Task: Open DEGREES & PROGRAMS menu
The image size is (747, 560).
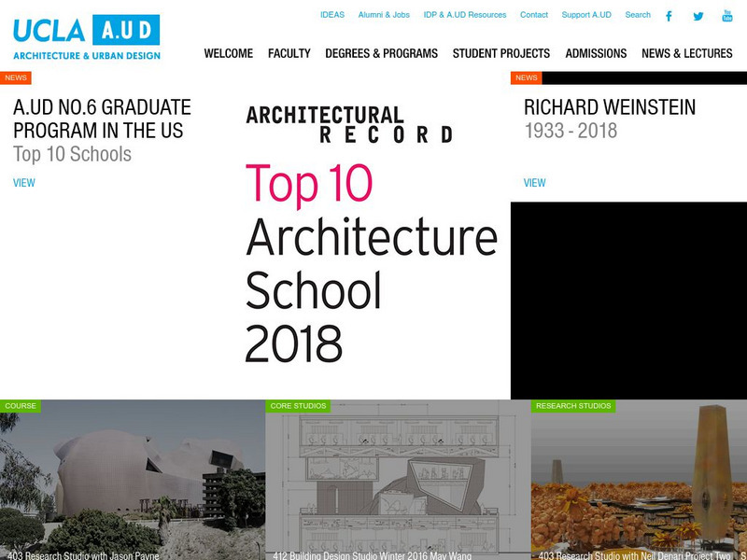Action: click(x=382, y=53)
